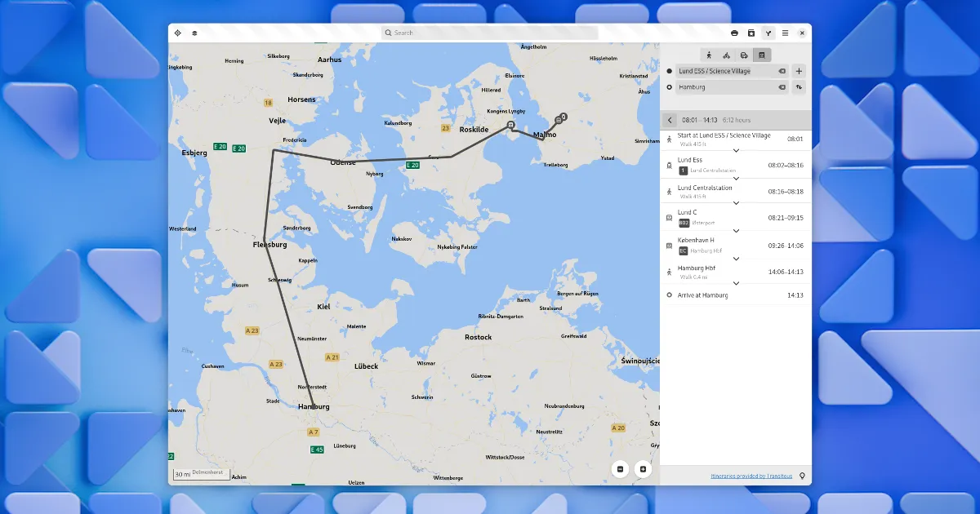
Task: Clear the Lund ESS starting point field
Action: point(782,71)
